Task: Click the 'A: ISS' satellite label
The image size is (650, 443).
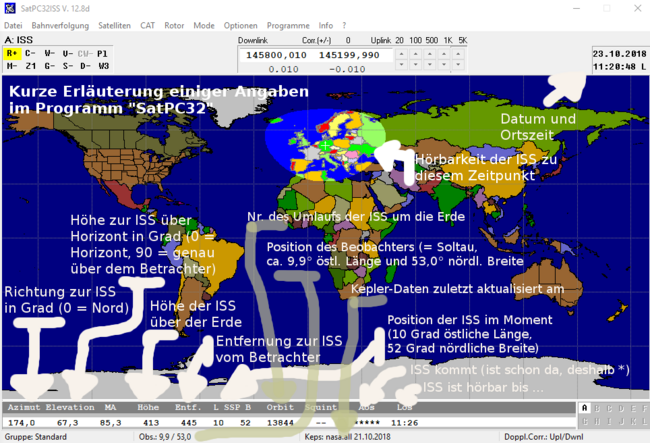Action: (19, 40)
